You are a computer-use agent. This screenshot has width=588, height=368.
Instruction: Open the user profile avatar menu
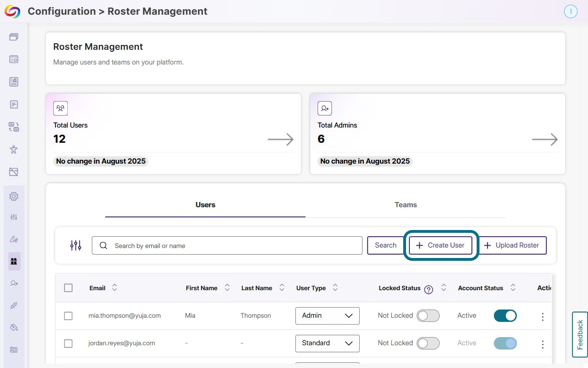pos(570,11)
